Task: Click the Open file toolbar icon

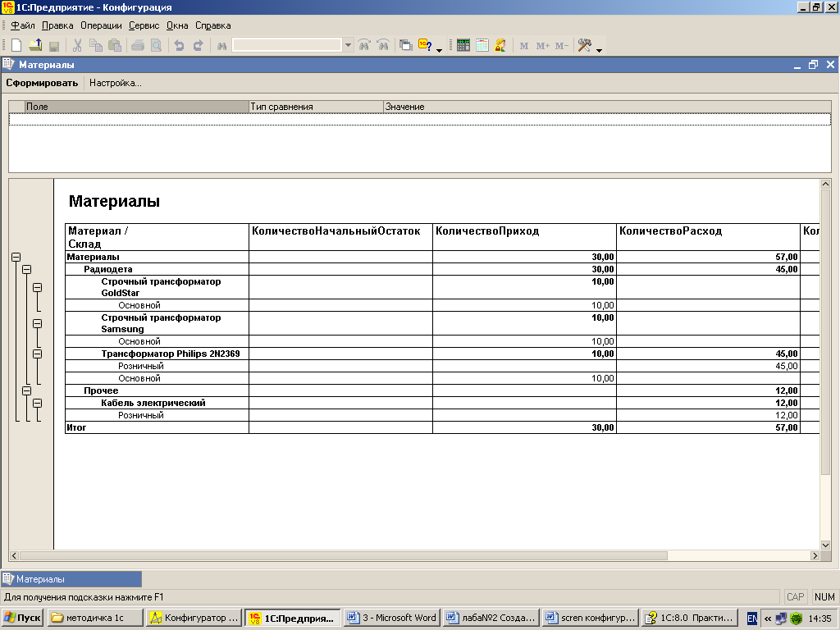Action: [35, 46]
